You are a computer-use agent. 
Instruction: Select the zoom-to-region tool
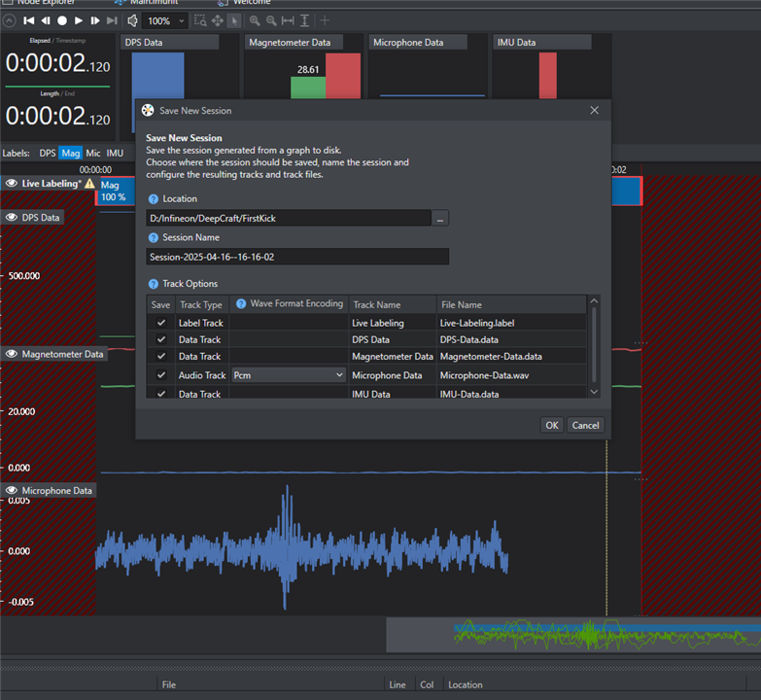tap(200, 20)
